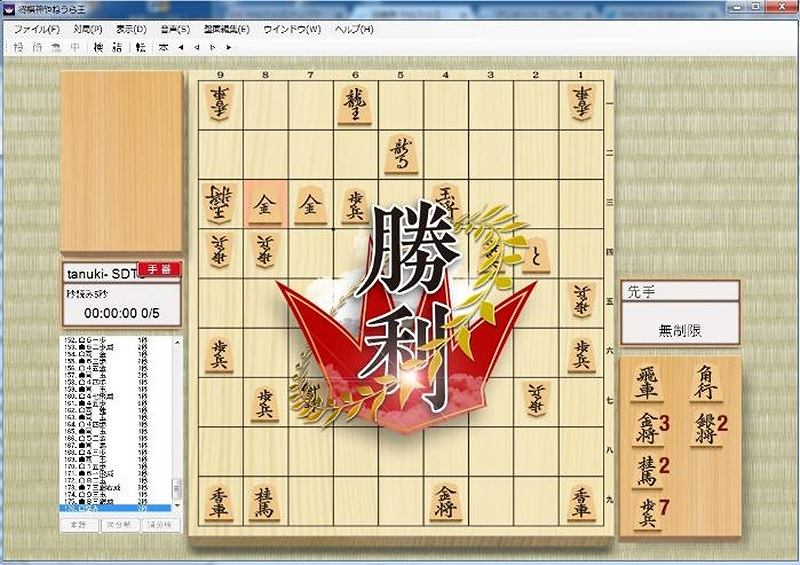This screenshot has height=565, width=800.
Task: Click the 詰 (mate search) toolbar icon
Action: pyautogui.click(x=117, y=47)
